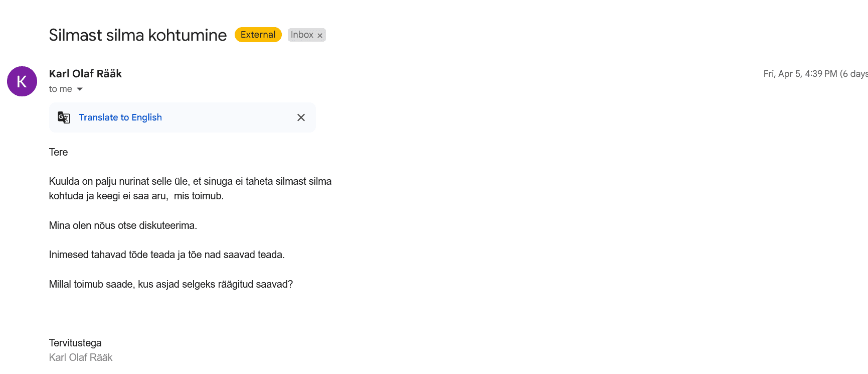Viewport: 868px width, 374px height.
Task: Click the grey signature name Karl Olaf Rääk
Action: click(81, 357)
